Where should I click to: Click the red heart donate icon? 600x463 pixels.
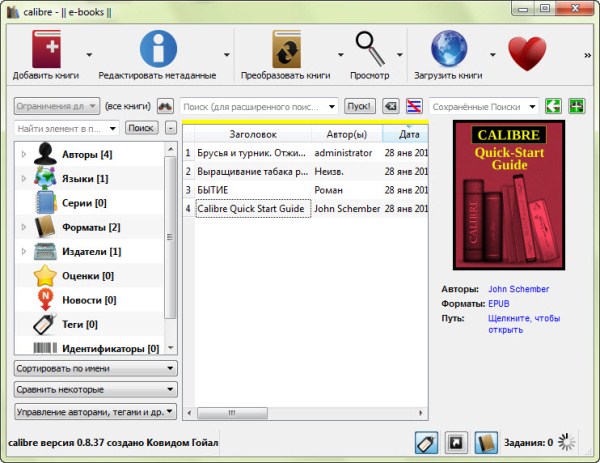[x=525, y=50]
